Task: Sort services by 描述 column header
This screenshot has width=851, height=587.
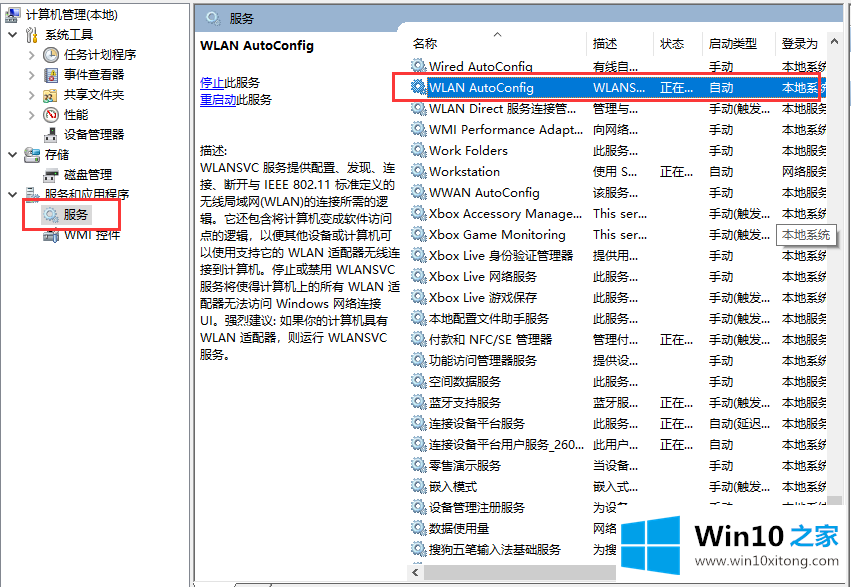Action: coord(620,44)
